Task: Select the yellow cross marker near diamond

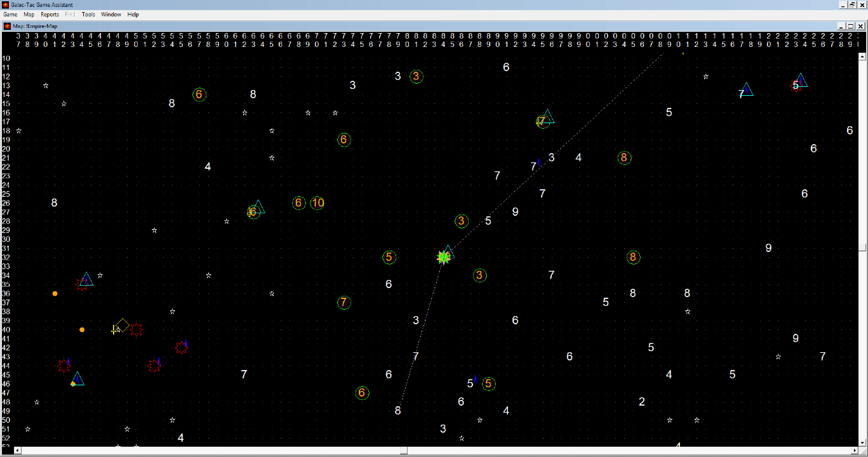Action: click(x=114, y=330)
